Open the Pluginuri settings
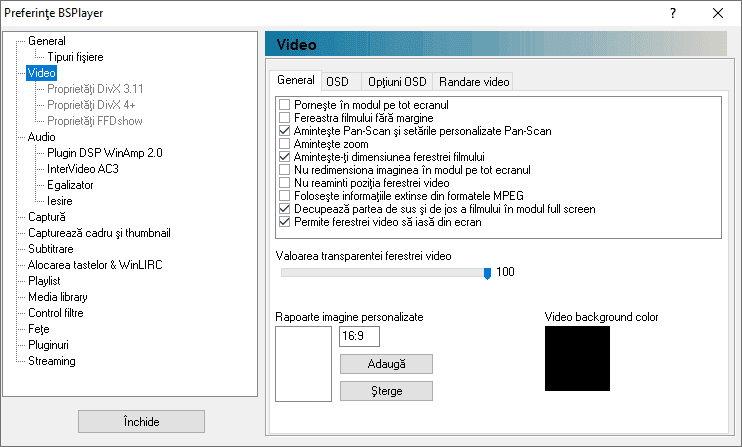 click(x=48, y=345)
